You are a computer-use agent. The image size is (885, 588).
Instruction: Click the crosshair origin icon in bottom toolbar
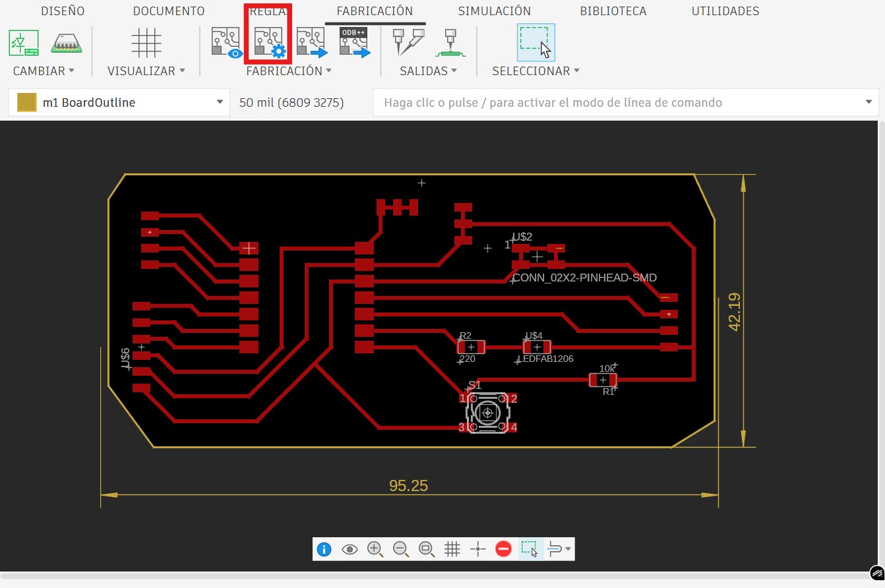[477, 548]
